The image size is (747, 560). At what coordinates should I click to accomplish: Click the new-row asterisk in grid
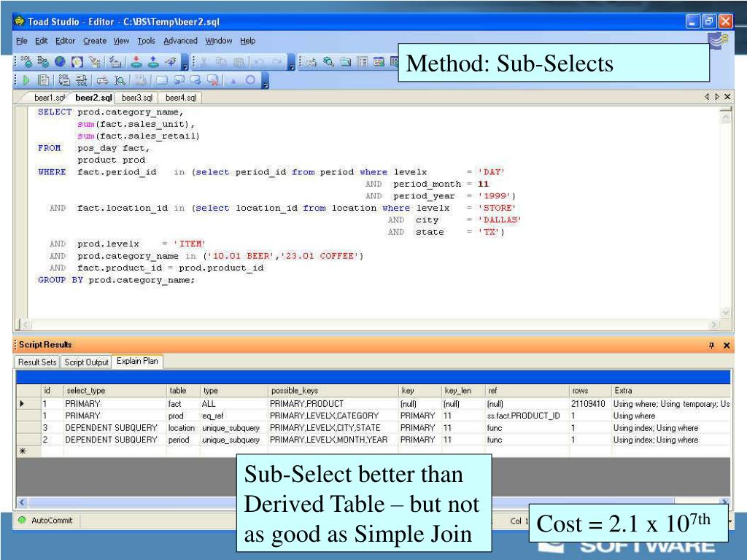click(x=23, y=451)
